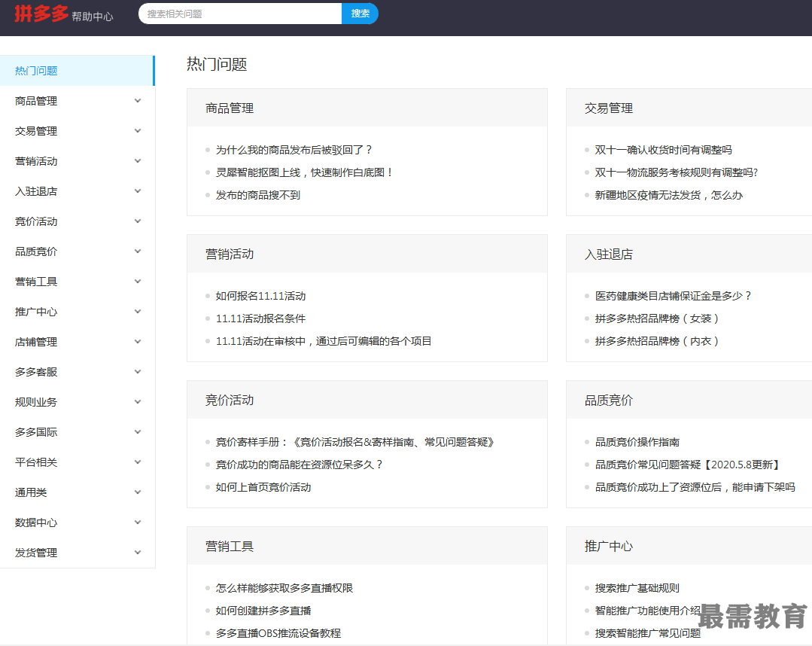
Task: Open 为什么我的商品发布后被驳回了 question
Action: [293, 150]
